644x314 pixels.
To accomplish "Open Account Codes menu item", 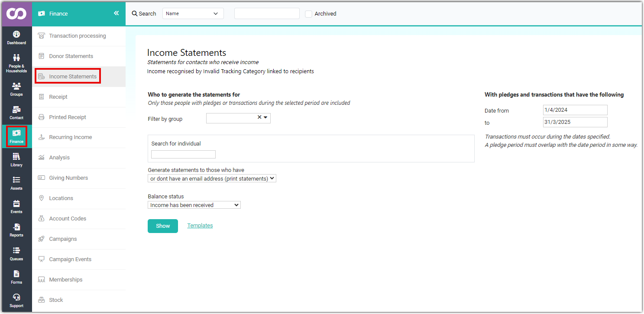I will coord(79,219).
